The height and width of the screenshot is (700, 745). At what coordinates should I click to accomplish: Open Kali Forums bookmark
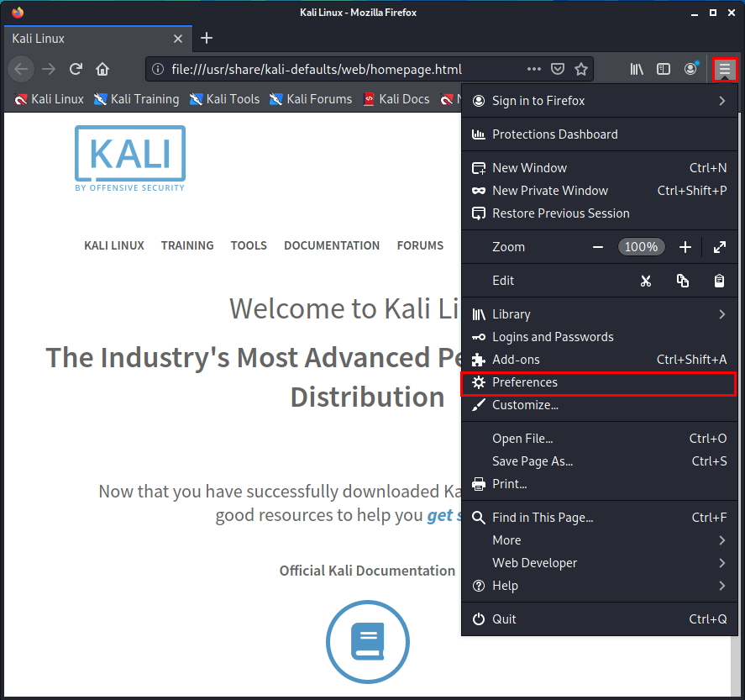(311, 99)
